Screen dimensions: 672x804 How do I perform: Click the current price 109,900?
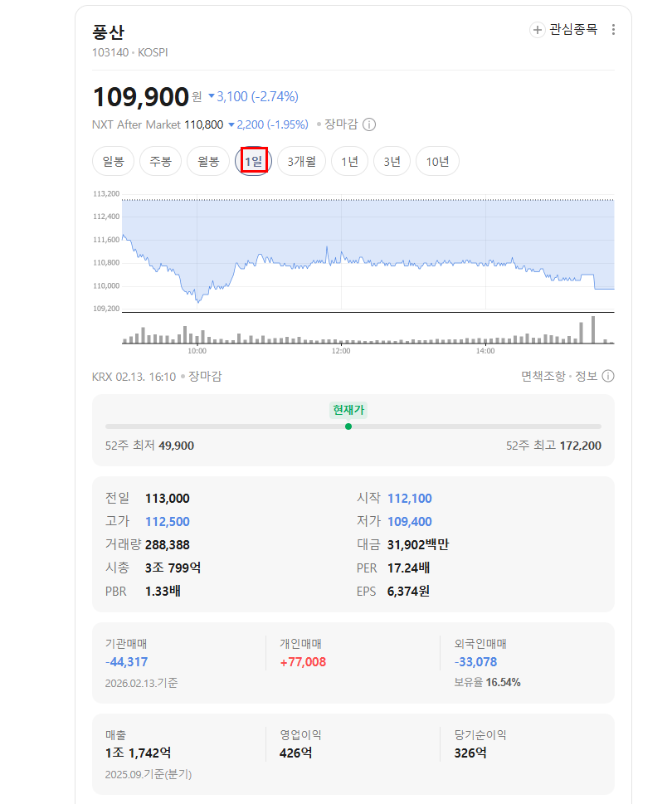pyautogui.click(x=141, y=97)
